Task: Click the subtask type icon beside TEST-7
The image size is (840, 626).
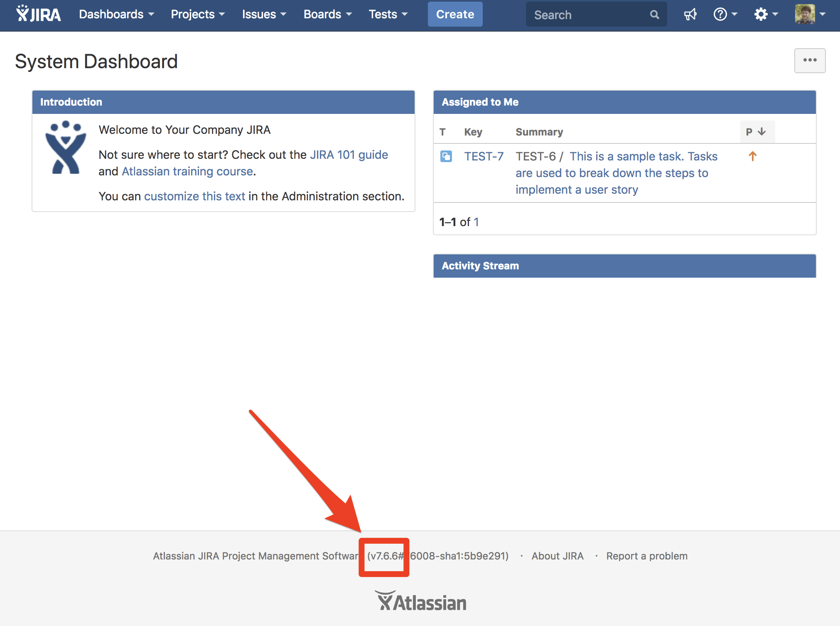Action: pos(446,157)
